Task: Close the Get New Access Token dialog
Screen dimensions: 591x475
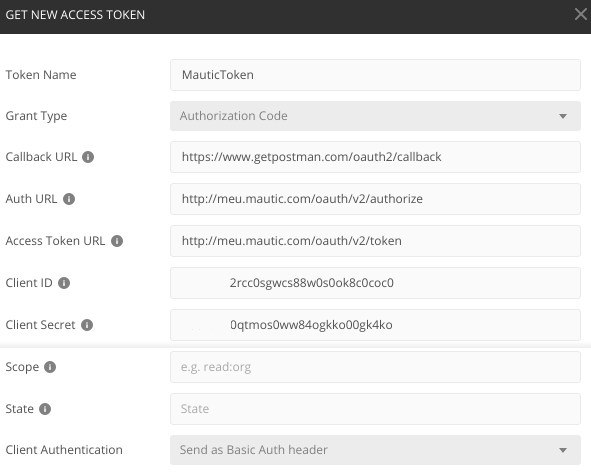Action: [581, 14]
